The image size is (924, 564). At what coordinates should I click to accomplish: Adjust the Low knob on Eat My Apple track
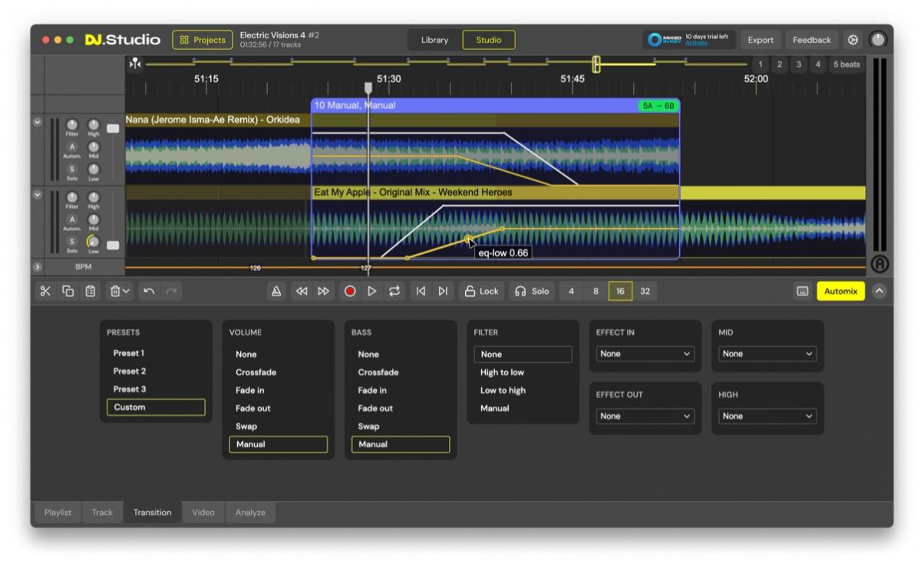pyautogui.click(x=94, y=241)
